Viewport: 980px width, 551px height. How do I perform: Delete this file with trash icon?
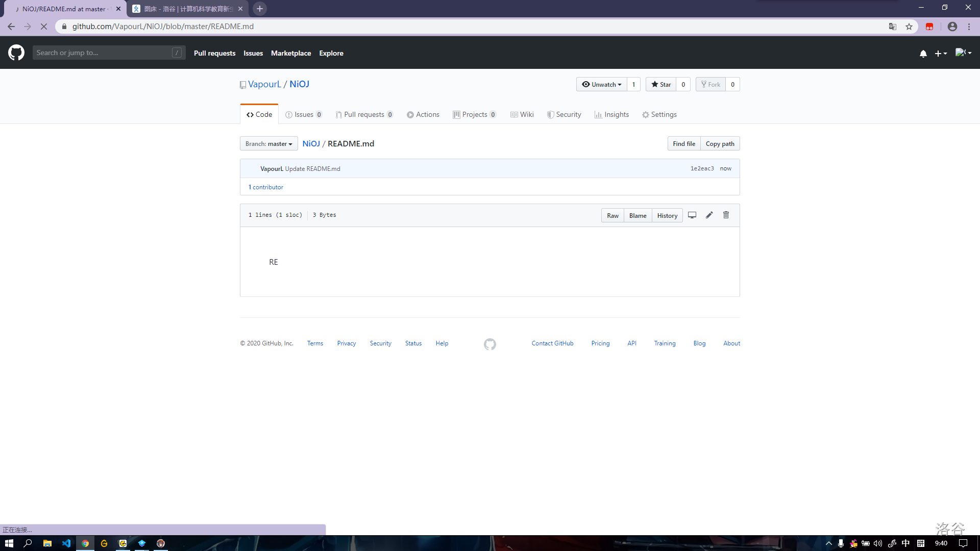(x=726, y=215)
